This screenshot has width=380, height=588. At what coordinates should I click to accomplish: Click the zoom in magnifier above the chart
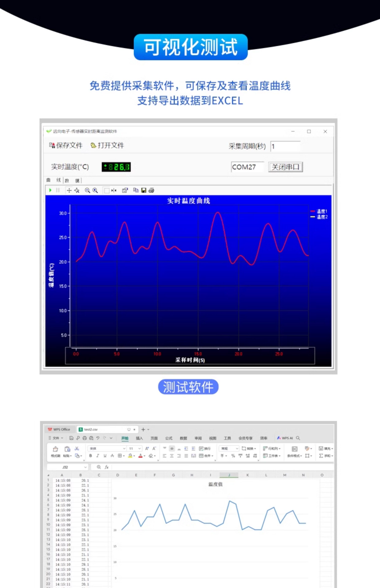pos(95,190)
